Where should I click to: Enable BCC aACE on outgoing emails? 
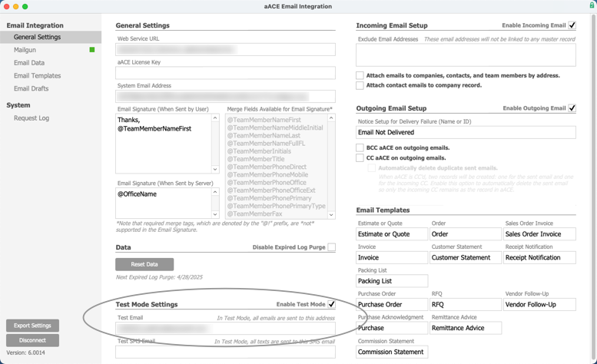pos(360,147)
